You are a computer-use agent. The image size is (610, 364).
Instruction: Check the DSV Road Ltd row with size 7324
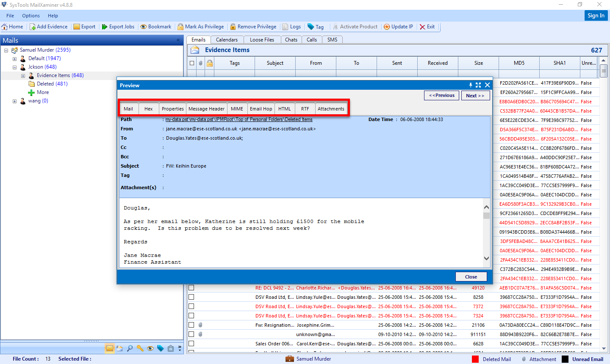pos(191,316)
